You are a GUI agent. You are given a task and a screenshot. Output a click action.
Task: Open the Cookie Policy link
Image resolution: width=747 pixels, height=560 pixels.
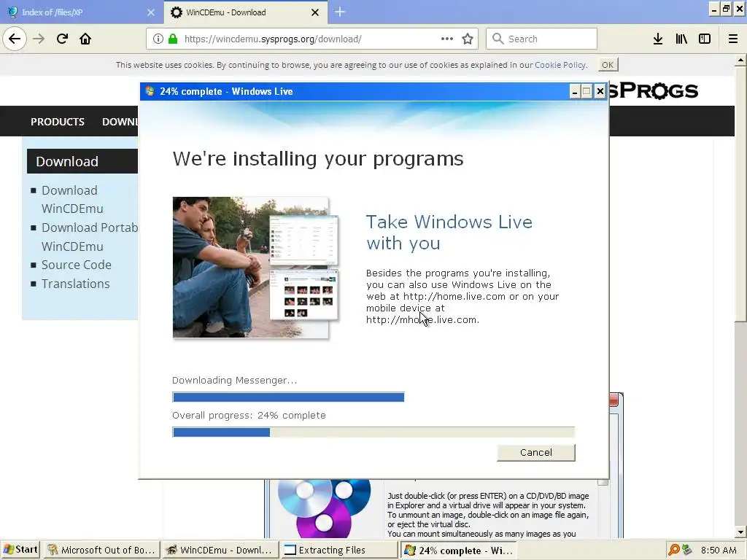click(x=560, y=65)
